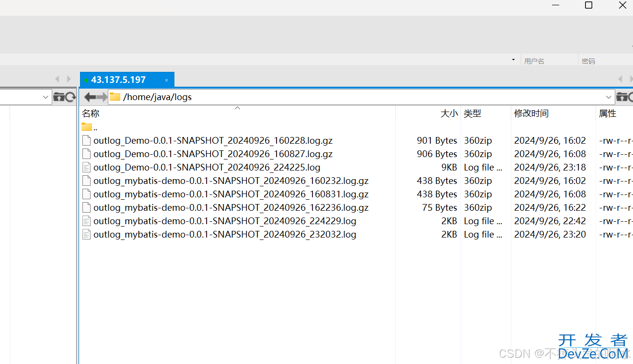
Task: Click file icon of Demo 160228.log.gz
Action: (86, 140)
